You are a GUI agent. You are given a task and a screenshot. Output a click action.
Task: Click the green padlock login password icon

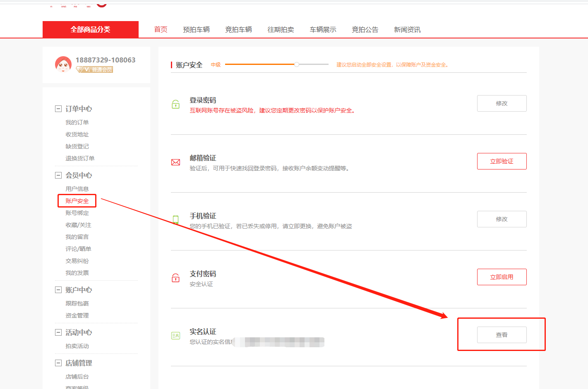point(175,104)
